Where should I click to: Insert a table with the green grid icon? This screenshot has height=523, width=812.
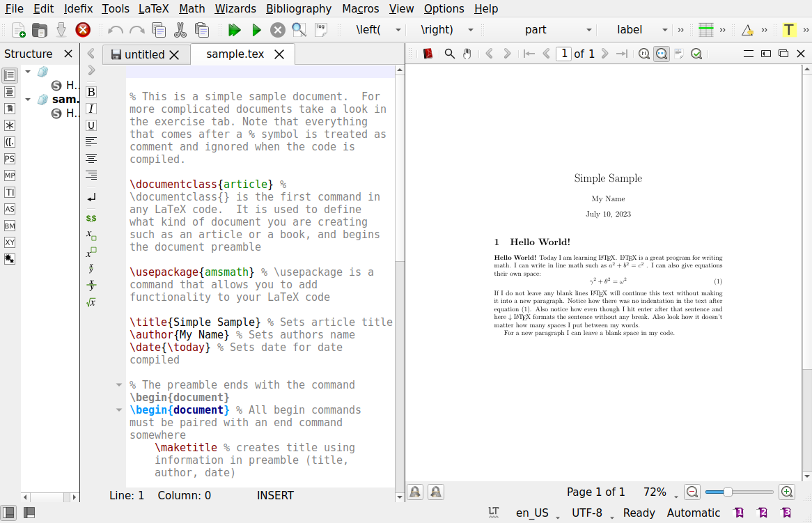tap(706, 30)
